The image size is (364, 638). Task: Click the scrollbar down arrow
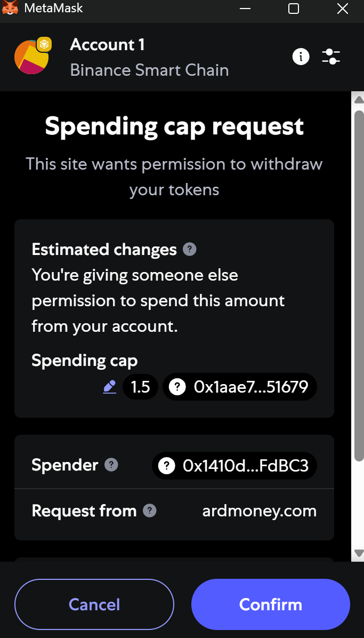[x=359, y=553]
